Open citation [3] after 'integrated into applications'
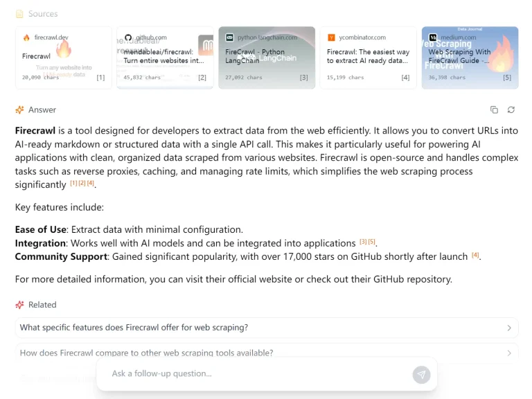The image size is (532, 399). pyautogui.click(x=363, y=242)
